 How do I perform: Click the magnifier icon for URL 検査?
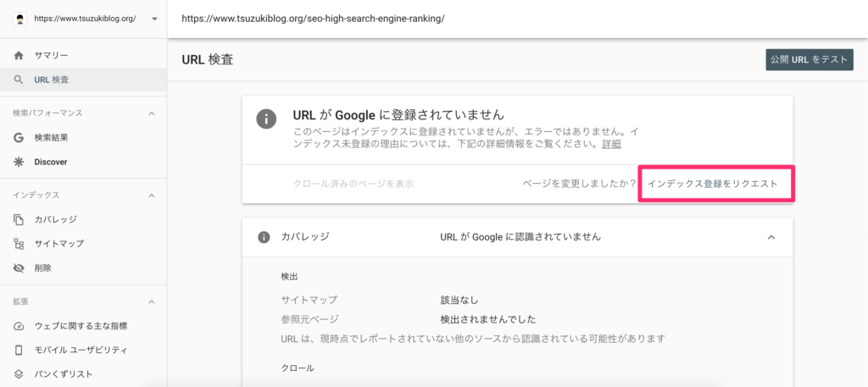(x=19, y=80)
